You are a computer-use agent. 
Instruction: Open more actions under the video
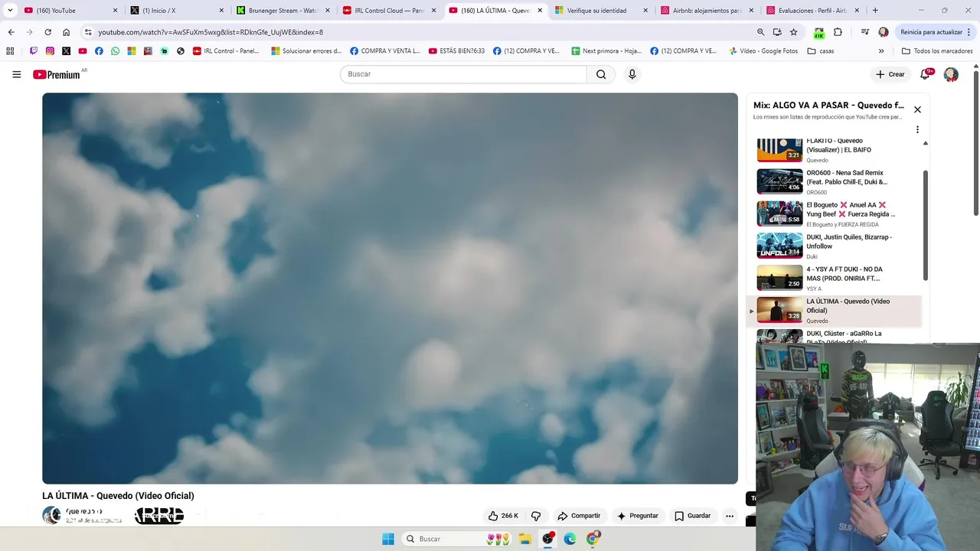(x=730, y=516)
